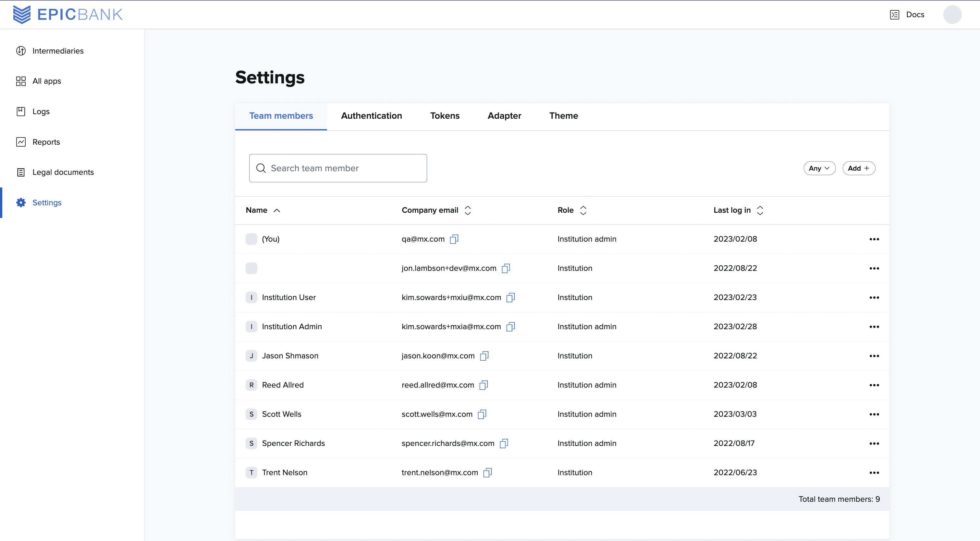
Task: Open All apps from the sidebar
Action: point(21,81)
